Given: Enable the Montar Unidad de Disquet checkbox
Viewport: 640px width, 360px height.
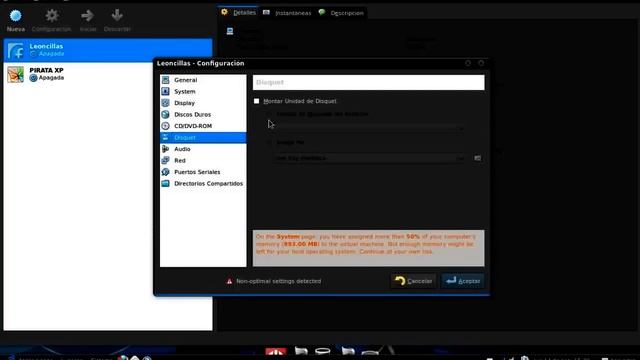Looking at the screenshot, I should (x=256, y=101).
